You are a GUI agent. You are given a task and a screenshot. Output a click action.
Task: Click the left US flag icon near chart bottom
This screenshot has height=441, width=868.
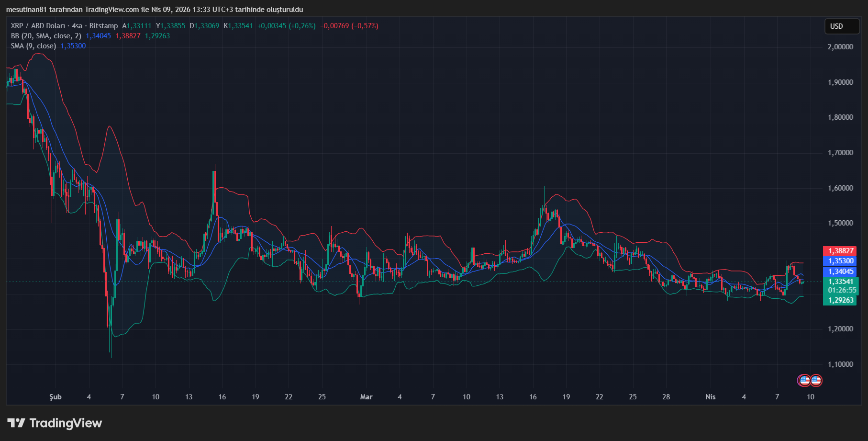click(804, 381)
